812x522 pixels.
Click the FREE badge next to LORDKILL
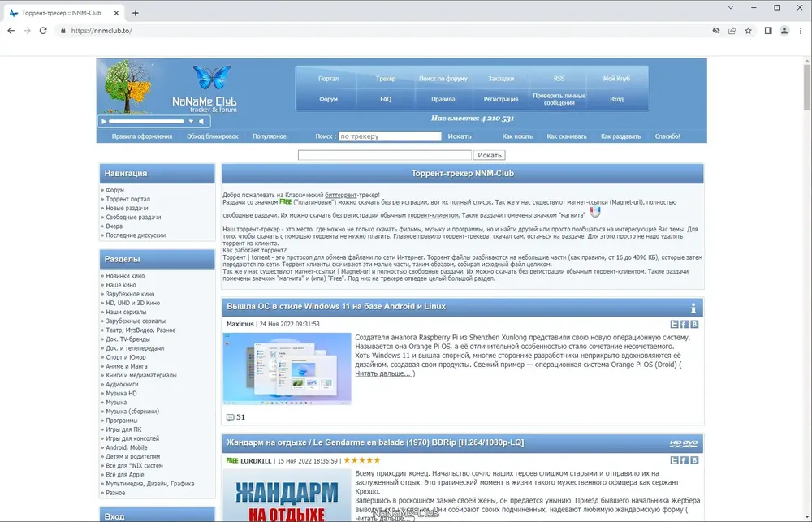(x=232, y=460)
